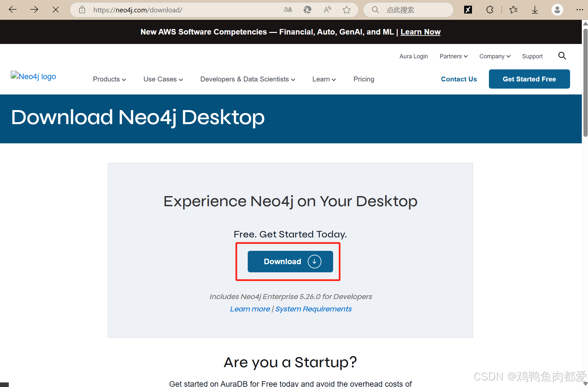Image resolution: width=588 pixels, height=387 pixels.
Task: Click the browser profile avatar
Action: [557, 10]
